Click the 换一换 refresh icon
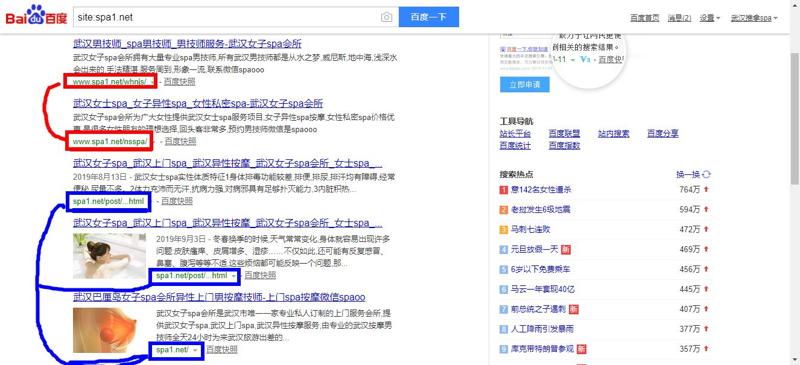This screenshot has width=800, height=365. click(706, 175)
